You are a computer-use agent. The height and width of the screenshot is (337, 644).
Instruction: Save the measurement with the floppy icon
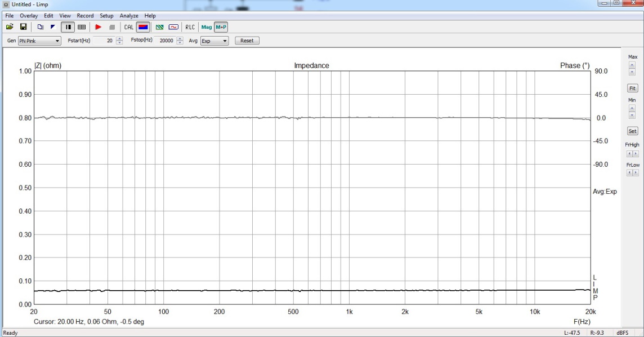click(24, 27)
